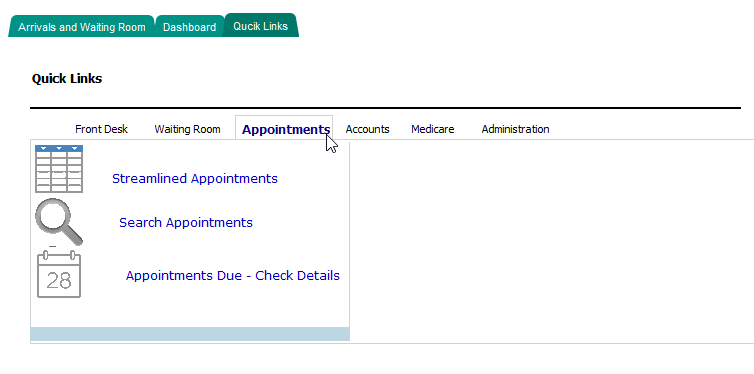Image resolution: width=754 pixels, height=374 pixels.
Task: Open the Front Desk quick links section
Action: click(x=101, y=129)
